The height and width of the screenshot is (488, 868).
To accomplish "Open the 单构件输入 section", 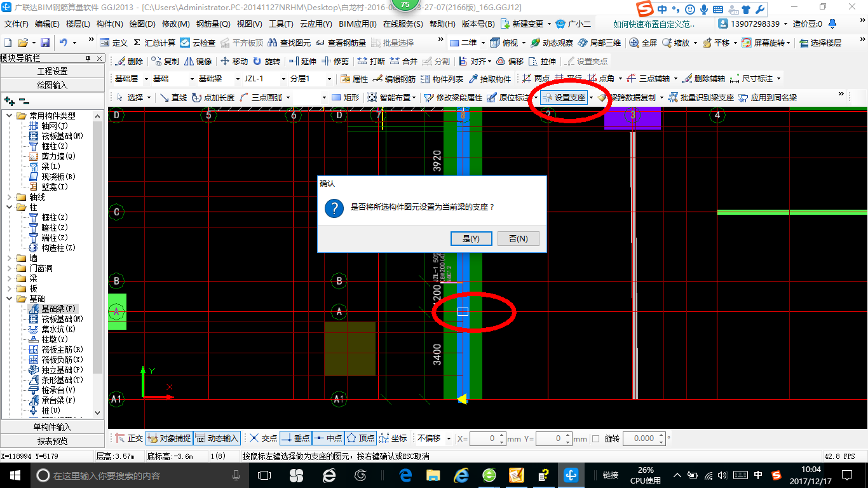I will point(53,427).
